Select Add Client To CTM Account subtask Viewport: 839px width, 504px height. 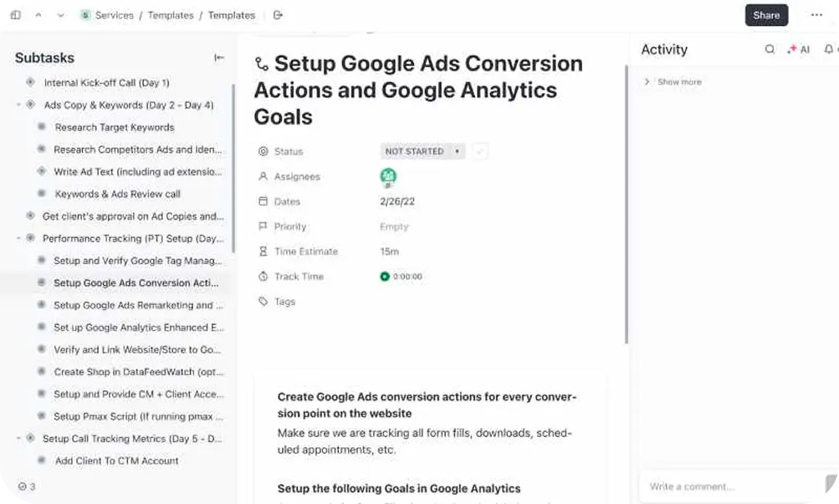click(116, 461)
